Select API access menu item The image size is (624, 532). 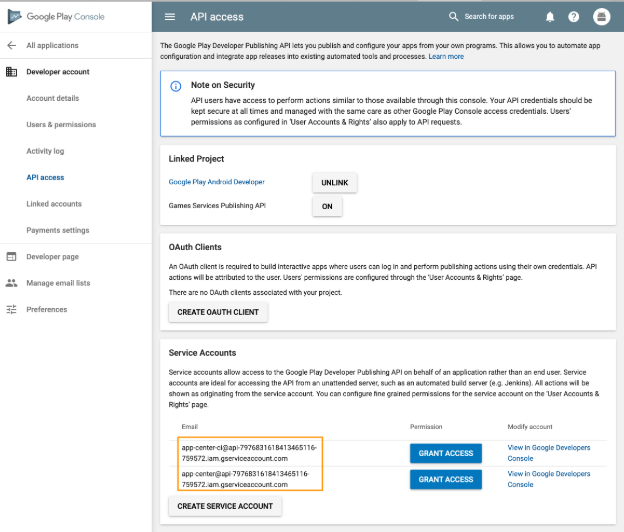point(45,177)
